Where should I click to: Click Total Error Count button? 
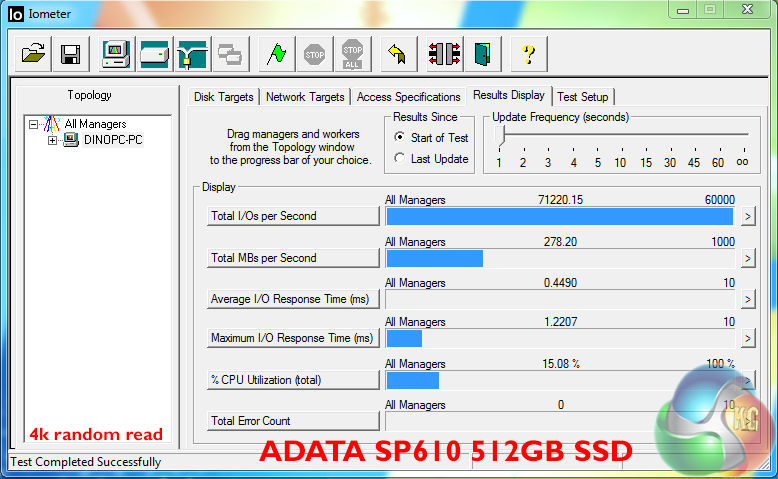point(293,421)
